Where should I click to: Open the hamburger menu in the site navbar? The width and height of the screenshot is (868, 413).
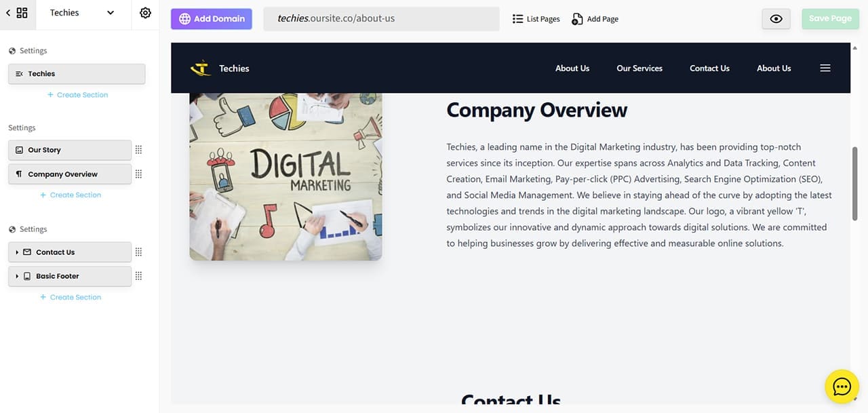(x=825, y=68)
